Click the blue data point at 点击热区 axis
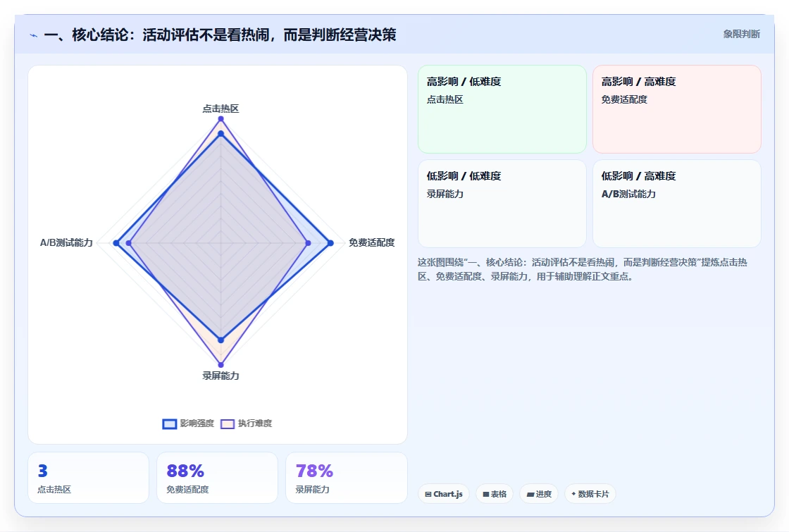789x532 pixels. click(221, 133)
